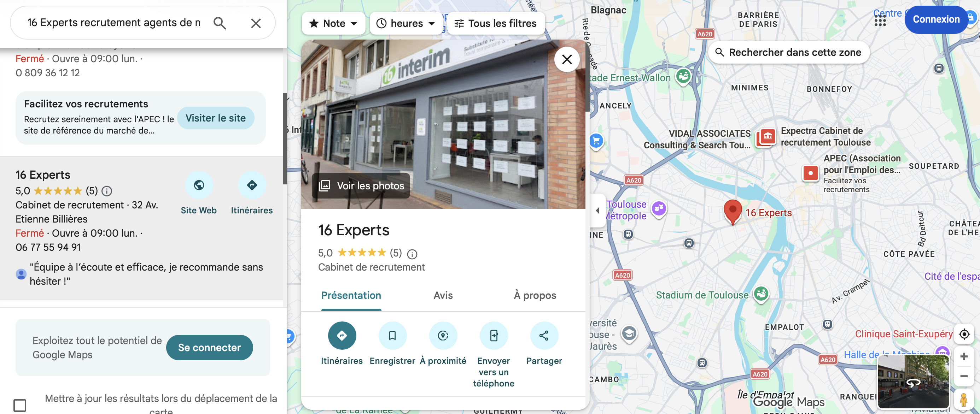The width and height of the screenshot is (980, 414).
Task: Collapse the side panel with the arrow
Action: 597,210
